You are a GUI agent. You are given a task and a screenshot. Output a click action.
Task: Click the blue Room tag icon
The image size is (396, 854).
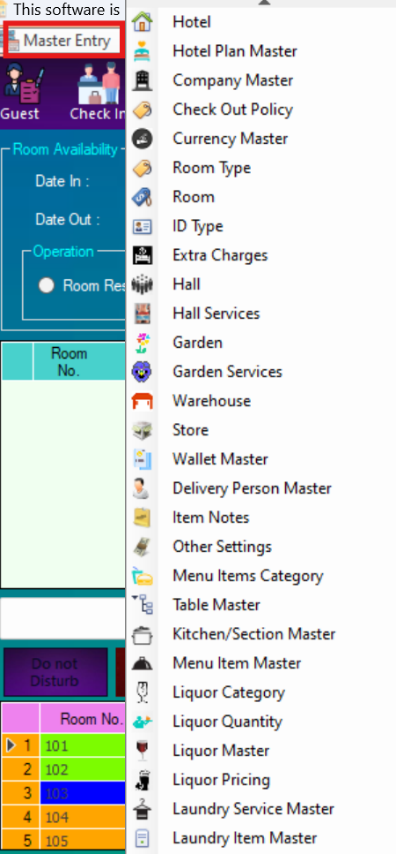tap(142, 197)
